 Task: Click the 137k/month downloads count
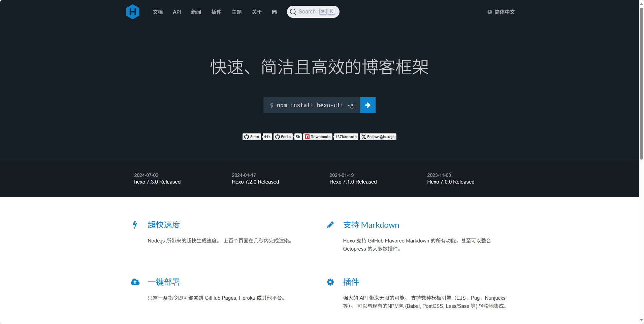346,137
